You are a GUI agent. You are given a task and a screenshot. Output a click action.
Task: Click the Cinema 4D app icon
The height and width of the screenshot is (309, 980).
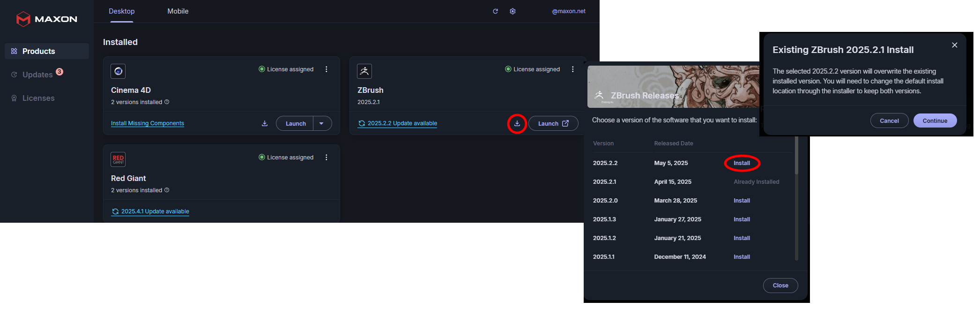point(118,71)
